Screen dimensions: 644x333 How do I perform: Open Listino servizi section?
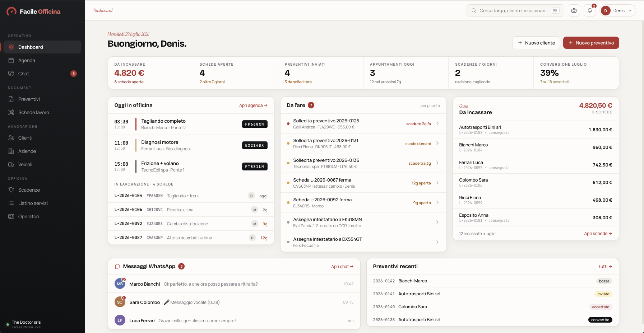(x=42, y=203)
